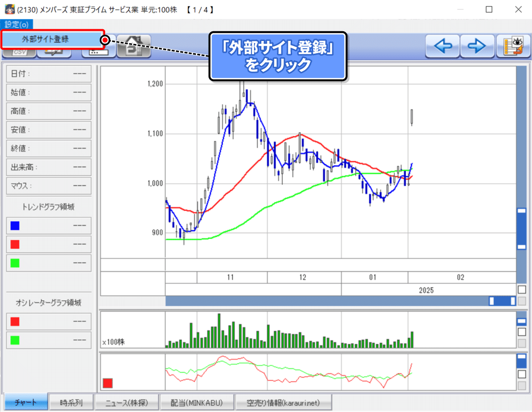Screen dimensions: 532x412
Task: Open the 設定(o) menu
Action: point(17,24)
